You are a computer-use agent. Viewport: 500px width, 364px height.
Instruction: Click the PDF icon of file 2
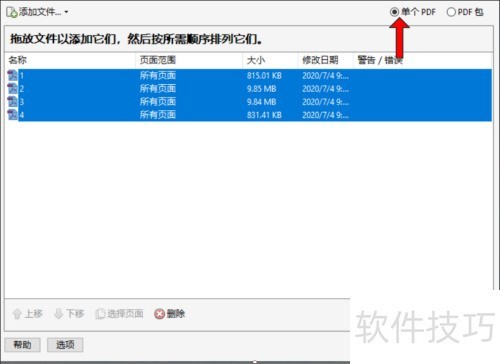coord(13,89)
